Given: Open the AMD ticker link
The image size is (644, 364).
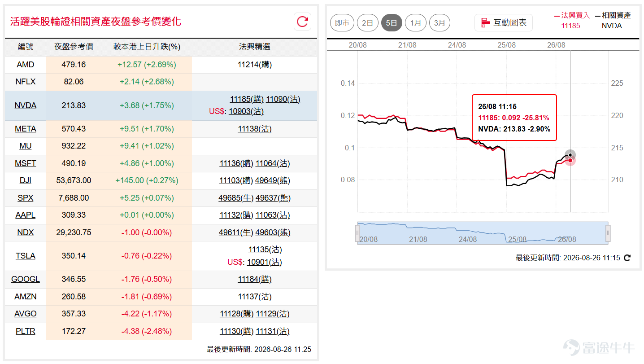Looking at the screenshot, I should pyautogui.click(x=26, y=65).
